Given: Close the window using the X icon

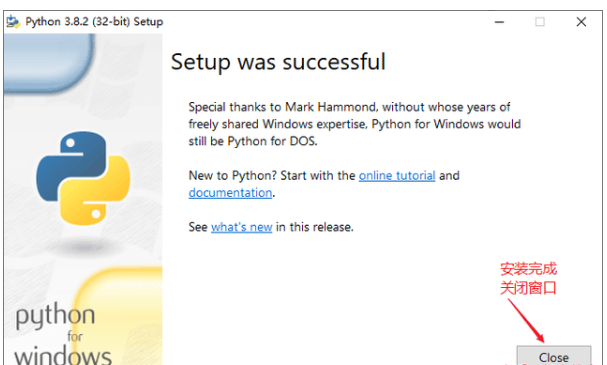Looking at the screenshot, I should click(581, 22).
